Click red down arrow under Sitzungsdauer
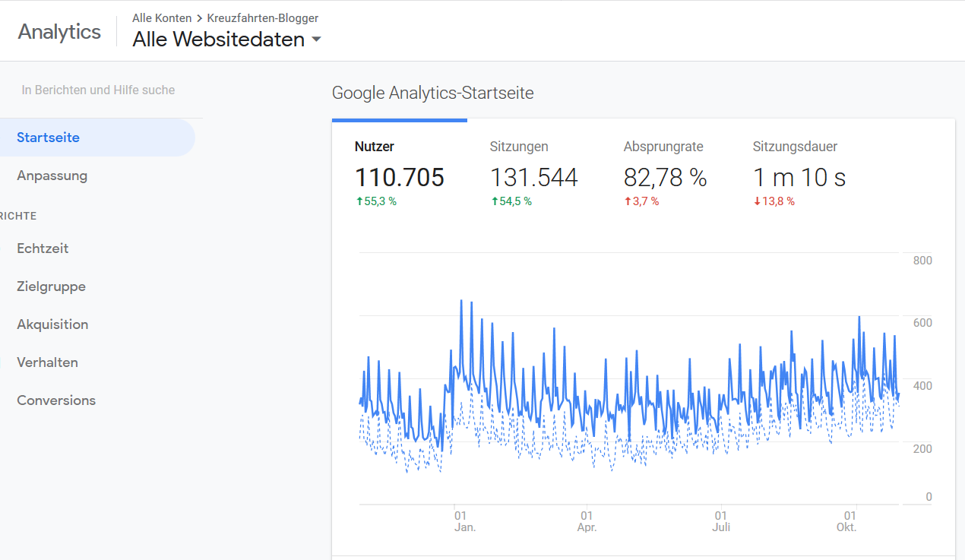 point(757,201)
